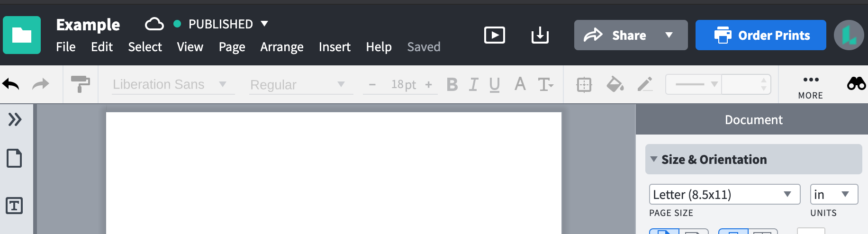Viewport: 868px width, 234px height.
Task: Open the find binoculars icon
Action: point(856,84)
